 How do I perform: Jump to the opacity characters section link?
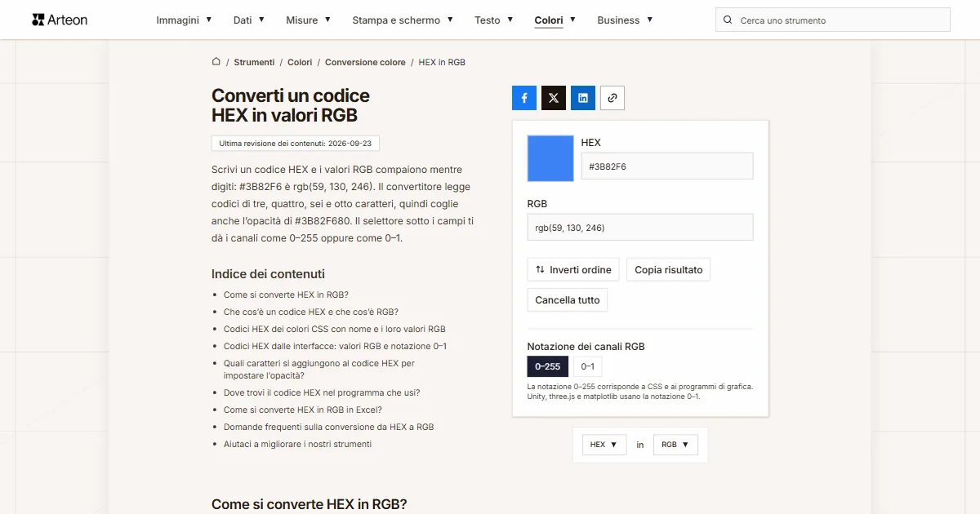[x=319, y=370]
